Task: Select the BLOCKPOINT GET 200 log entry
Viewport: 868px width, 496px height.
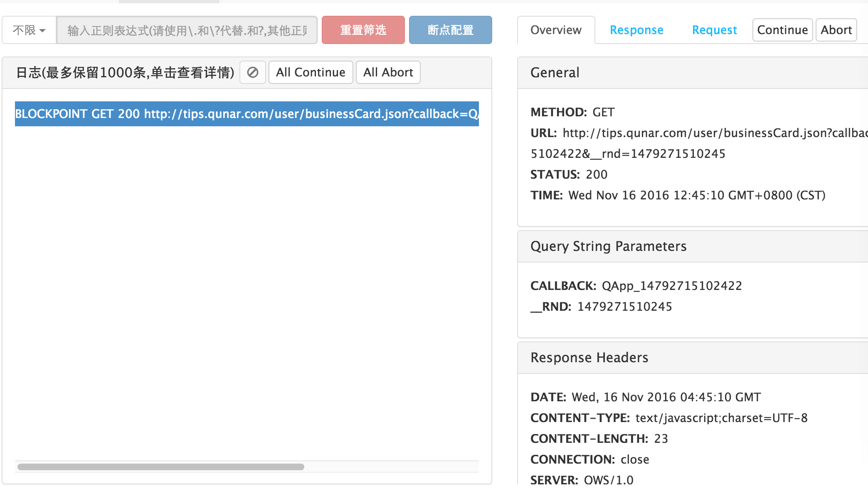Action: [x=247, y=114]
